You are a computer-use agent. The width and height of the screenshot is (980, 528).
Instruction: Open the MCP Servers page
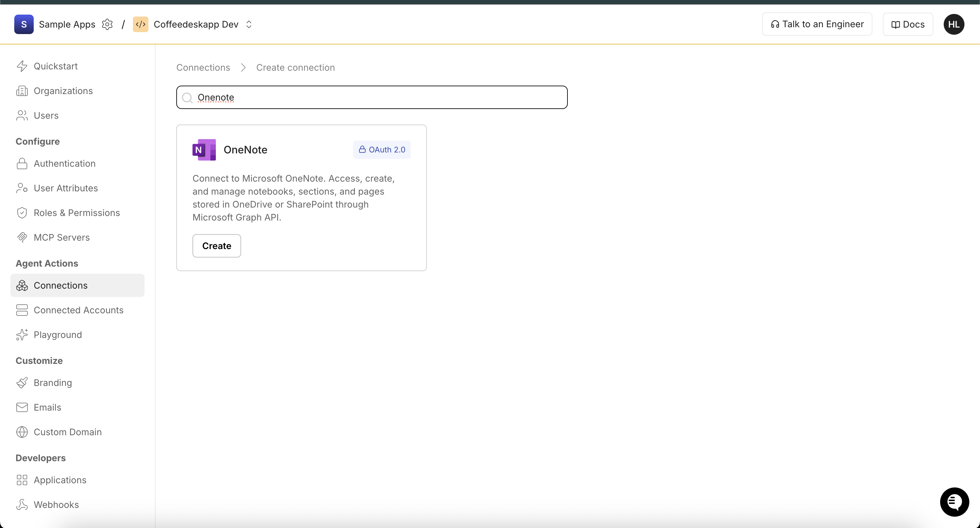[62, 237]
